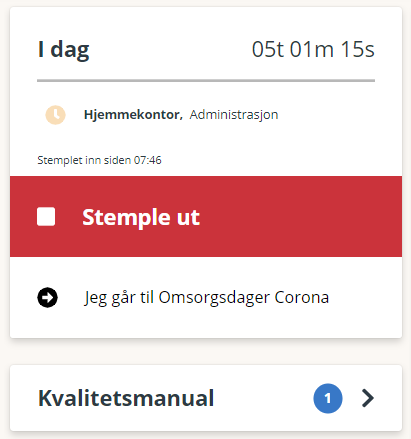Click the Hjemmekontor label
This screenshot has height=439, width=411.
tap(133, 115)
